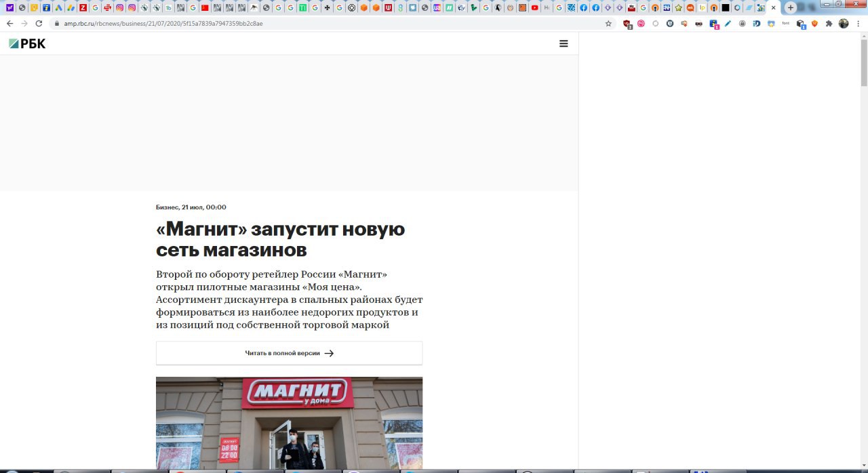Switch to the purple Yahoo tab

click(9, 7)
